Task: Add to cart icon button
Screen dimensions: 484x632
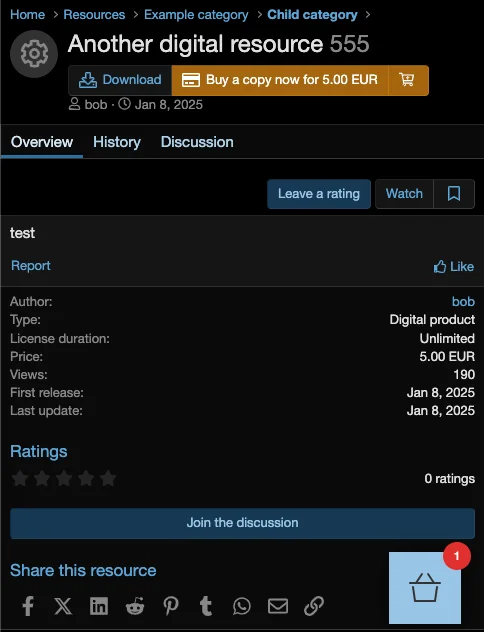Action: point(408,80)
